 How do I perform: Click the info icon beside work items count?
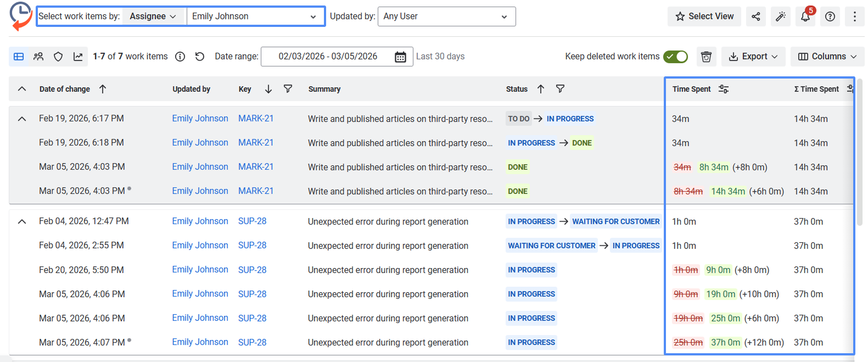coord(180,57)
